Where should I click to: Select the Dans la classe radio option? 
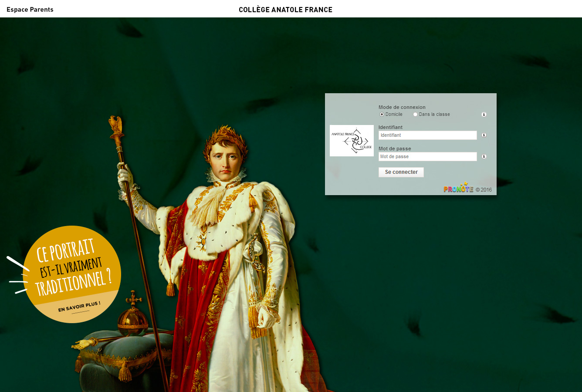(x=415, y=115)
